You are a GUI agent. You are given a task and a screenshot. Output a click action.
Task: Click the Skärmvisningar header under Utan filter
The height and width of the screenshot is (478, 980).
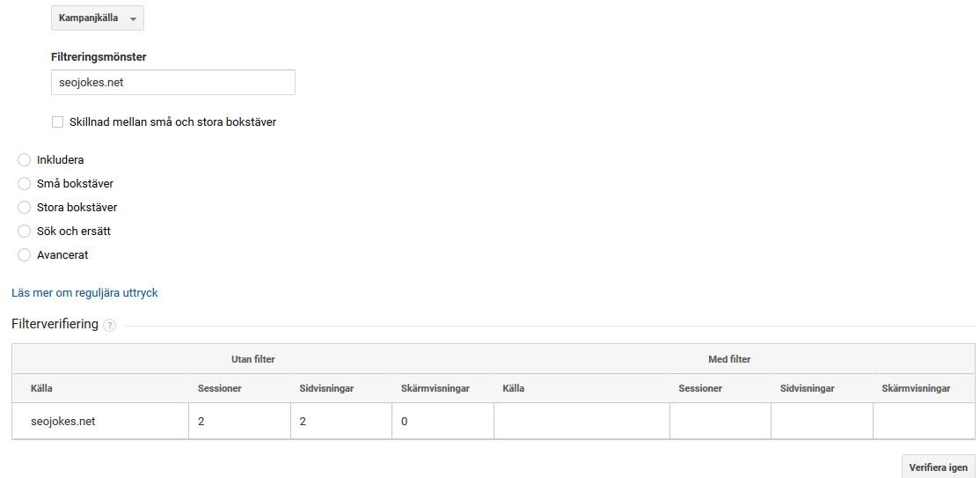(x=435, y=388)
